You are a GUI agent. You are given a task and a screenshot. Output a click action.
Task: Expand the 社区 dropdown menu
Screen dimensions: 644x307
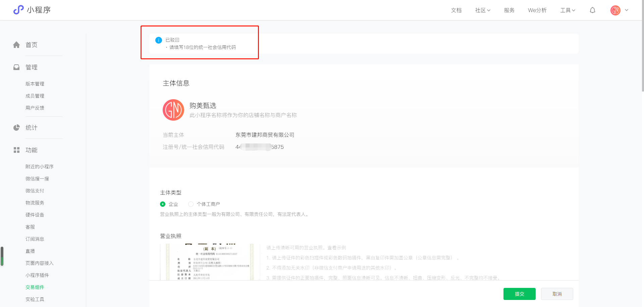483,10
